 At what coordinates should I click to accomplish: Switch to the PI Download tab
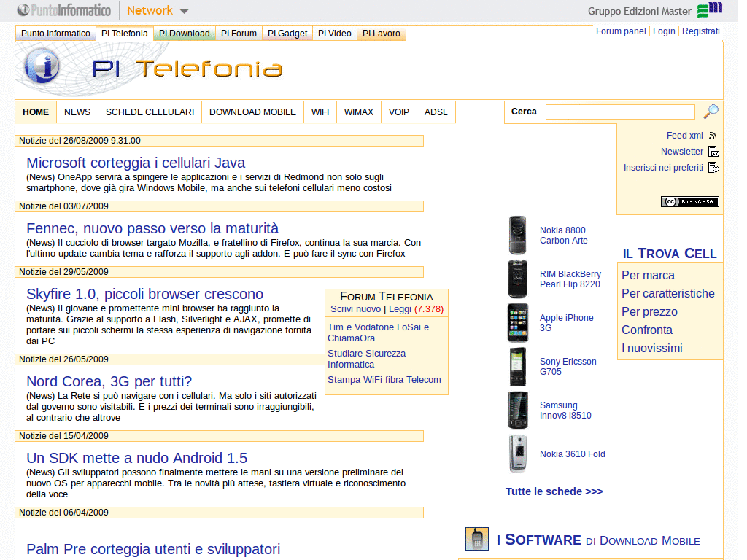tap(185, 34)
